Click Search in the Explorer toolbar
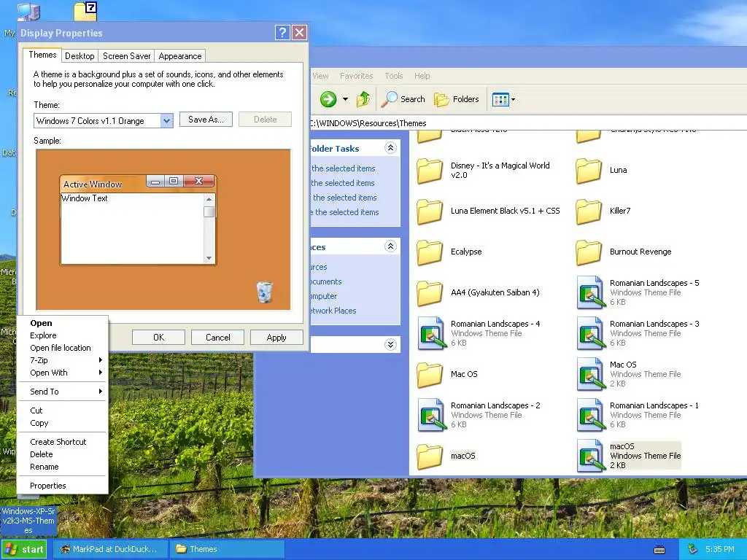747x560 pixels. [x=403, y=99]
